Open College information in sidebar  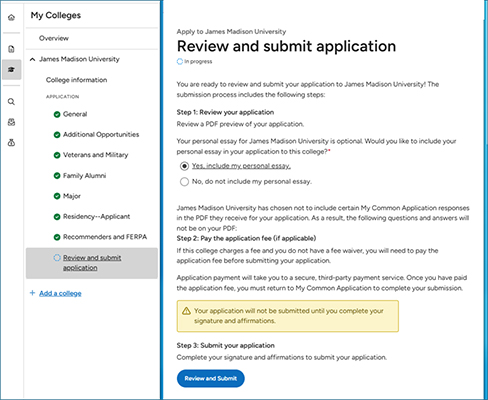(x=76, y=80)
